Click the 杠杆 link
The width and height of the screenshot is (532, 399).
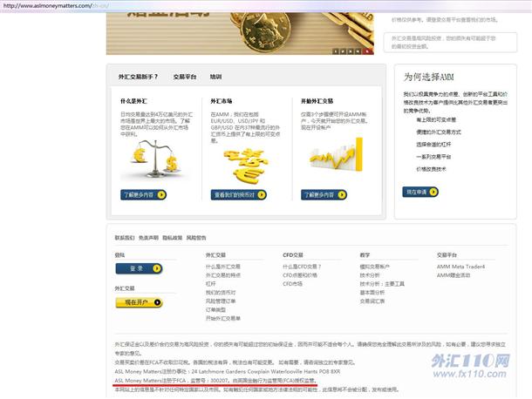pos(211,284)
